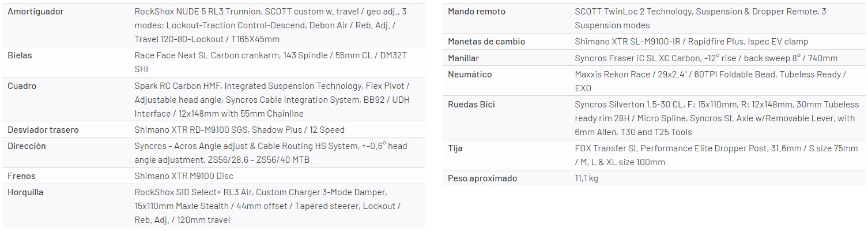Select the Mando remoto label
This screenshot has width=868, height=231.
point(477,12)
